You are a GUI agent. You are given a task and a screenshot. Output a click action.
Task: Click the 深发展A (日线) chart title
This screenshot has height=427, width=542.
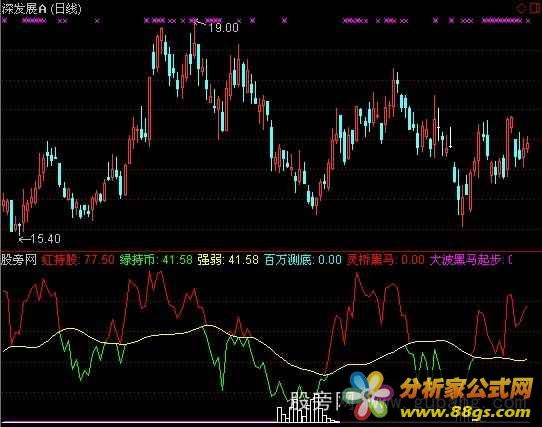pos(41,9)
